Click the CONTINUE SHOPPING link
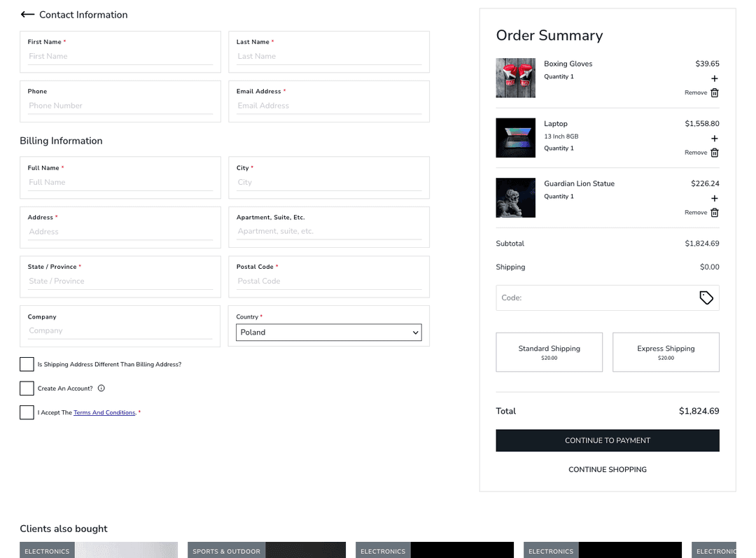Viewport: 756px width, 558px height. point(607,469)
